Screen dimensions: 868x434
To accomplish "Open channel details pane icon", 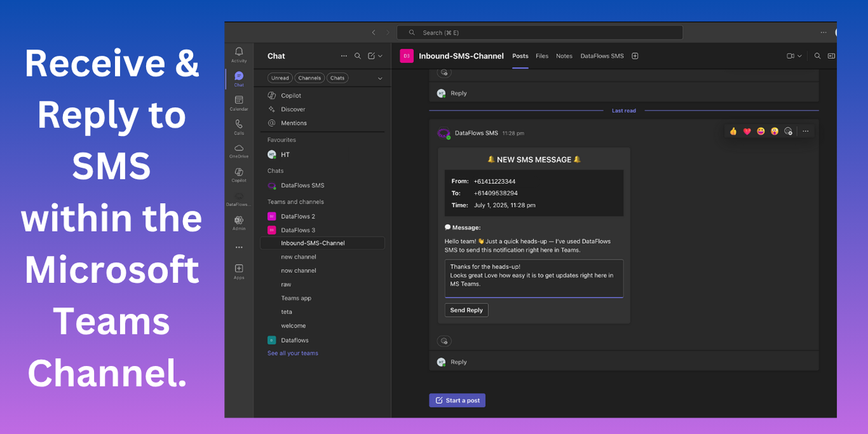I will pos(832,56).
